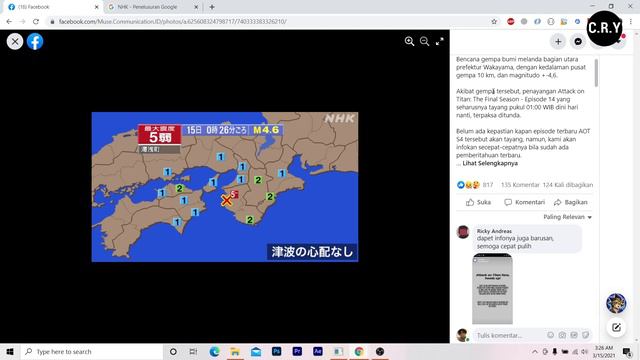This screenshot has height=360, width=640.
Task: Open the attached screenshot in comment
Action: tap(492, 289)
